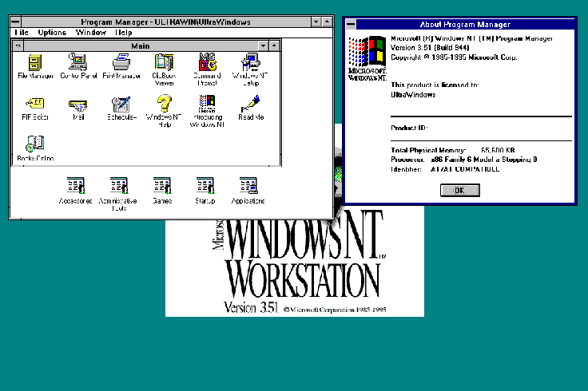Open the Main group window control menu
This screenshot has height=391, width=588.
coord(18,46)
